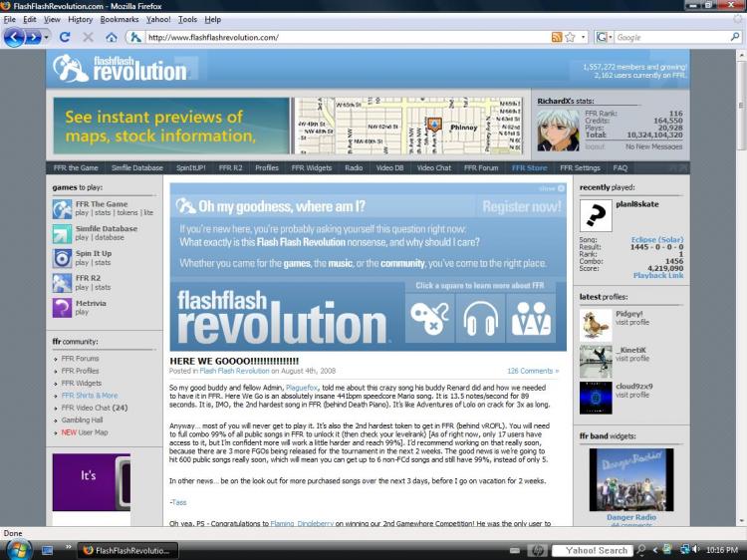Click the FlashFlashRevolution taskbar window button
747x560 pixels.
pyautogui.click(x=127, y=550)
